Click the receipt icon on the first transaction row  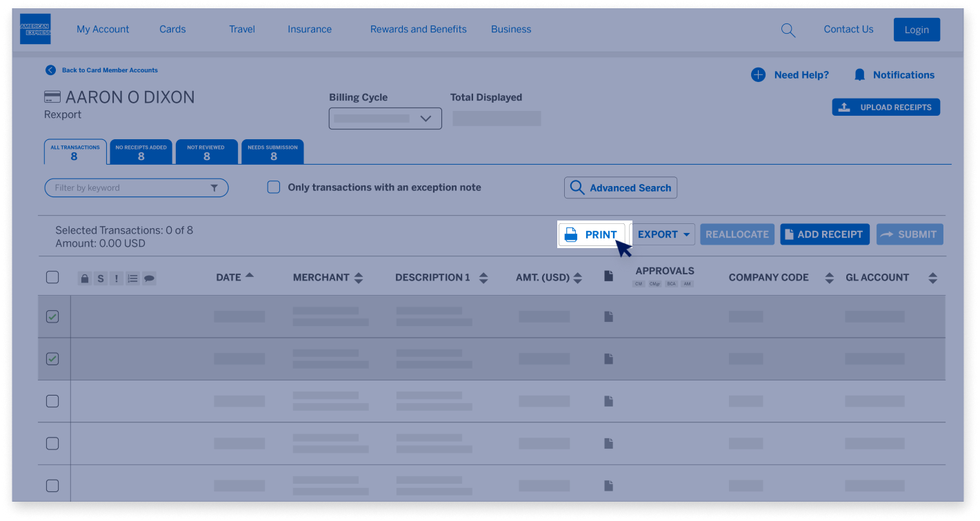[x=608, y=316]
